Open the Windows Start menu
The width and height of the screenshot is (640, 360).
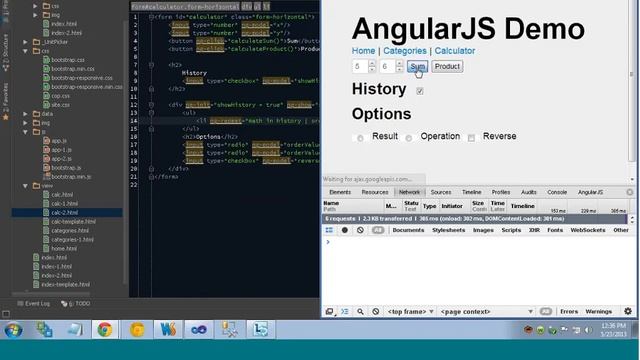click(x=13, y=330)
